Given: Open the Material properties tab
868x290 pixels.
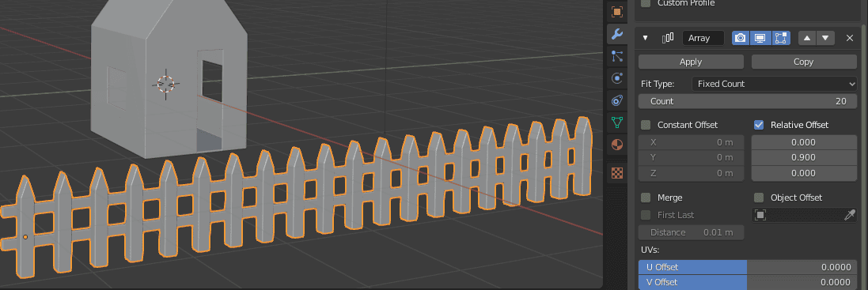Looking at the screenshot, I should pyautogui.click(x=616, y=145).
